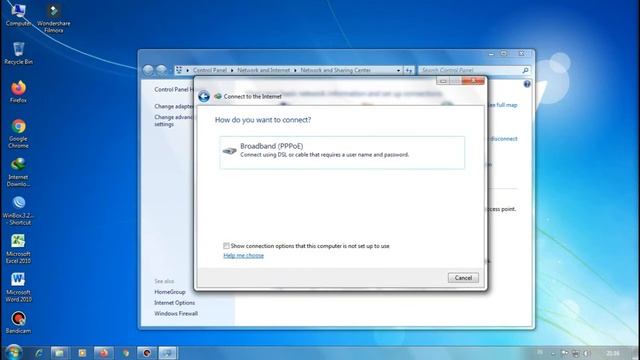Launch Google Chrome desktop shortcut
The image size is (640, 360).
(18, 133)
